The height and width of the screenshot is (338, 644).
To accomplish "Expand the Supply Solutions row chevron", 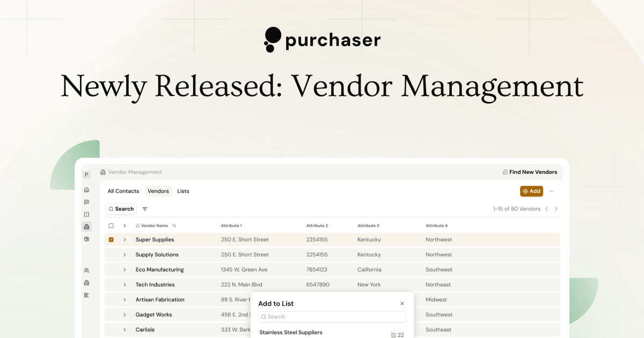I will point(125,254).
